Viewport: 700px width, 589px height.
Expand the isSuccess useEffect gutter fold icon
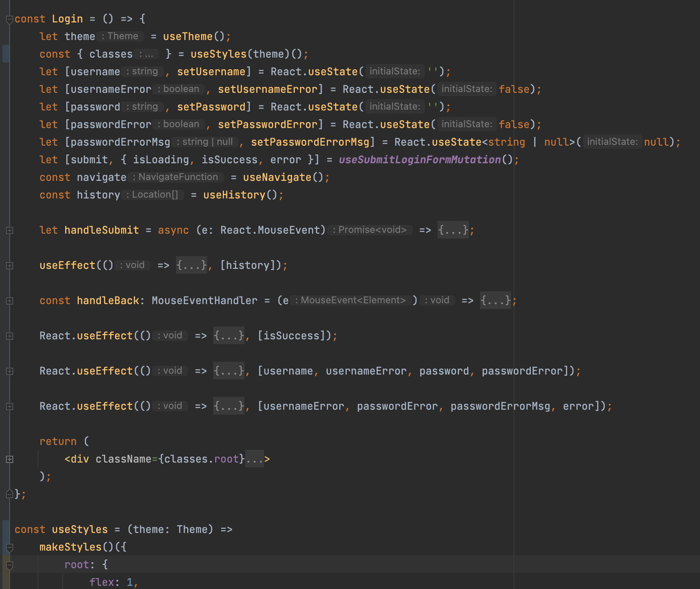click(10, 336)
